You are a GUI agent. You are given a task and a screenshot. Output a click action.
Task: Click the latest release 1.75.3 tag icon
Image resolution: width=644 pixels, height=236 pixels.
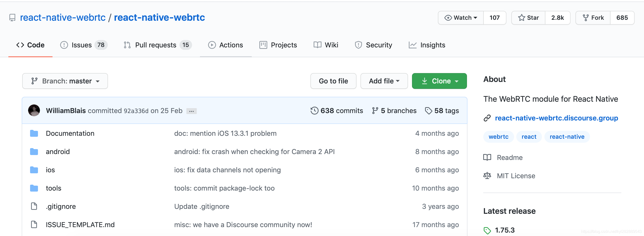[487, 230]
